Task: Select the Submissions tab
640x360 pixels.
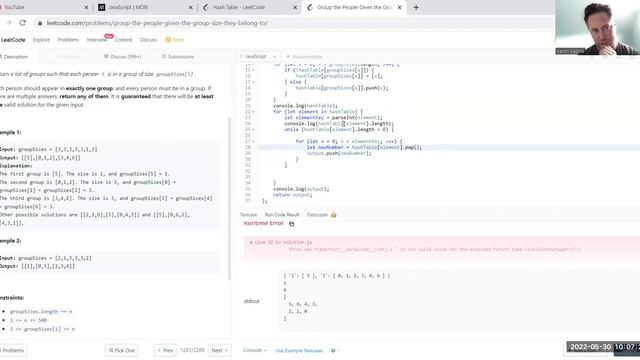Action: click(178, 57)
